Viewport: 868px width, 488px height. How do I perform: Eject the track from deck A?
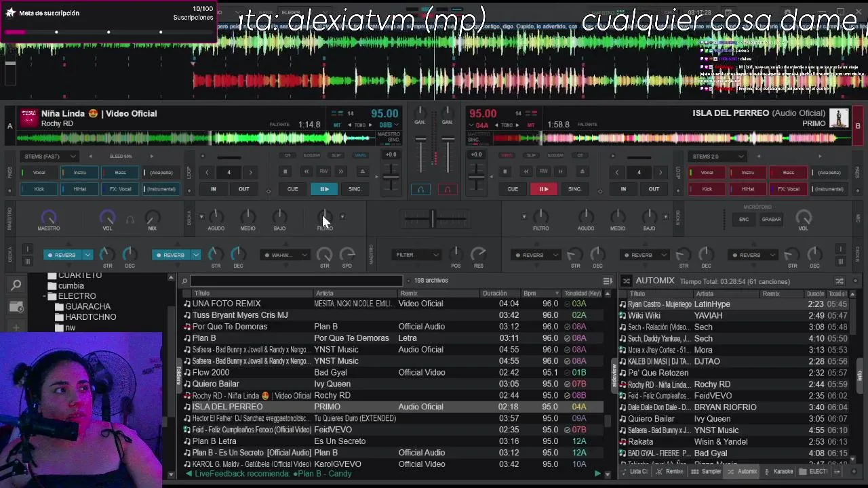coord(362,171)
